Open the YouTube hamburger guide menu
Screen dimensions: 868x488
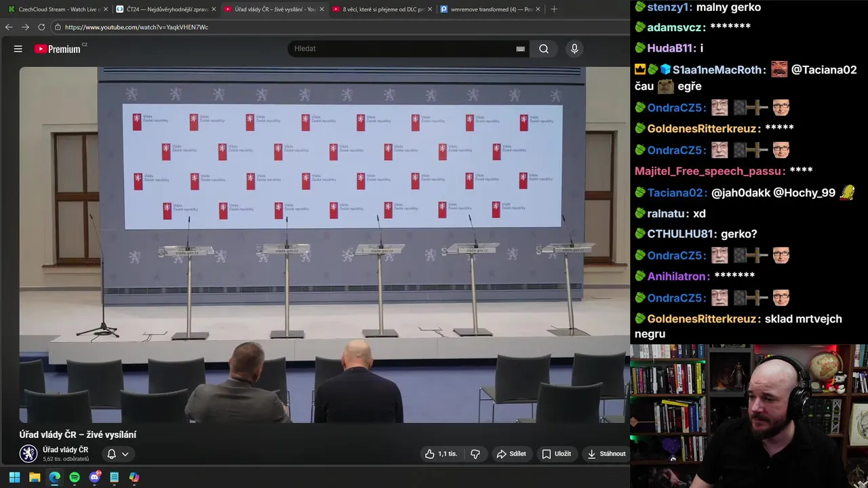click(x=18, y=49)
